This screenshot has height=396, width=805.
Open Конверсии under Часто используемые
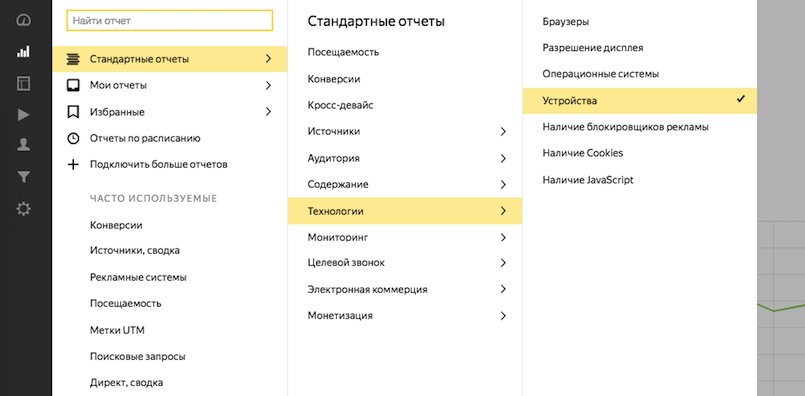click(x=116, y=225)
